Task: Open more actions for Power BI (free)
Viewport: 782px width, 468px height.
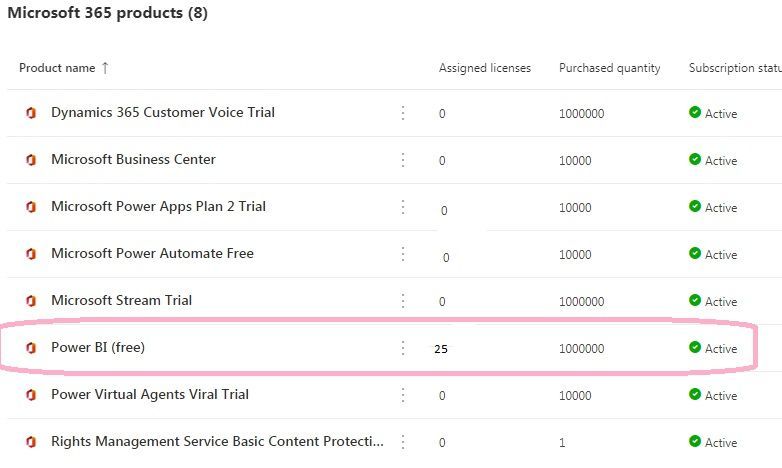Action: tap(403, 348)
